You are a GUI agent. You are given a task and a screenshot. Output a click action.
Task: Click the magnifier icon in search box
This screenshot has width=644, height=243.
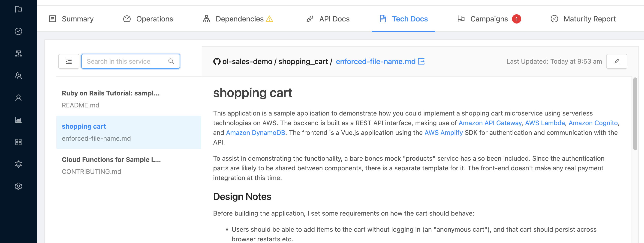pyautogui.click(x=171, y=61)
